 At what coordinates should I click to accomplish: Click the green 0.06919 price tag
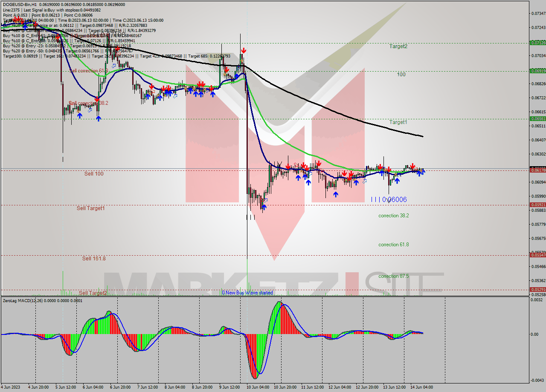[537, 71]
